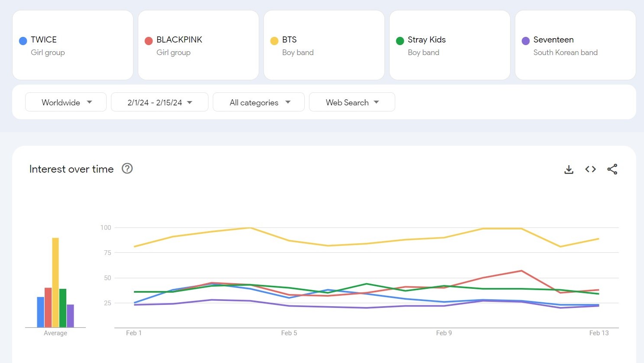Open the embed code icon
Viewport: 644px width, 363px height.
(x=590, y=169)
